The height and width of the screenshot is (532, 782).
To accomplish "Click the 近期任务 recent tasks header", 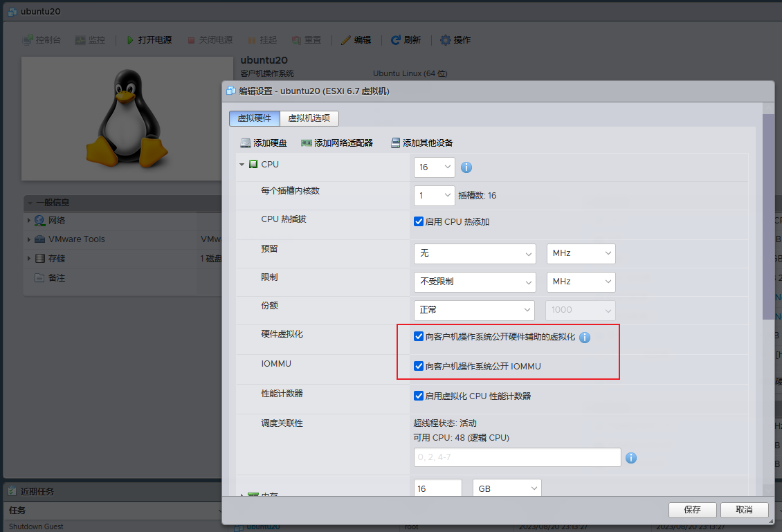I will [x=37, y=492].
